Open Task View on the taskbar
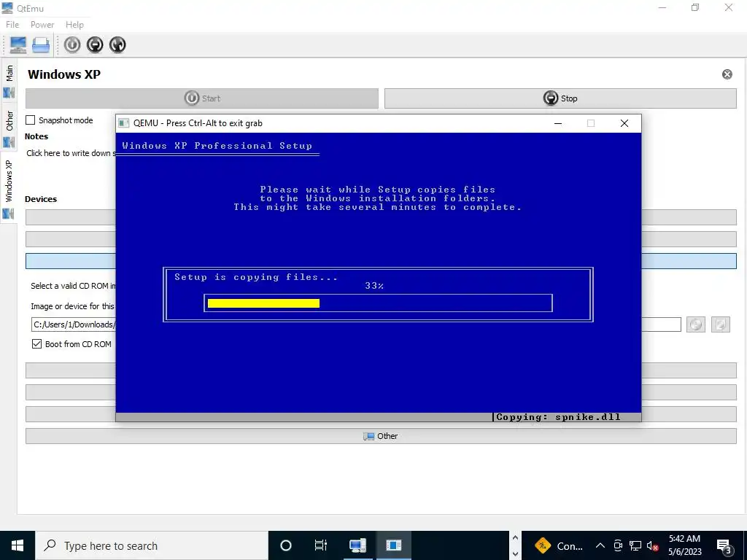747x560 pixels. pos(321,545)
